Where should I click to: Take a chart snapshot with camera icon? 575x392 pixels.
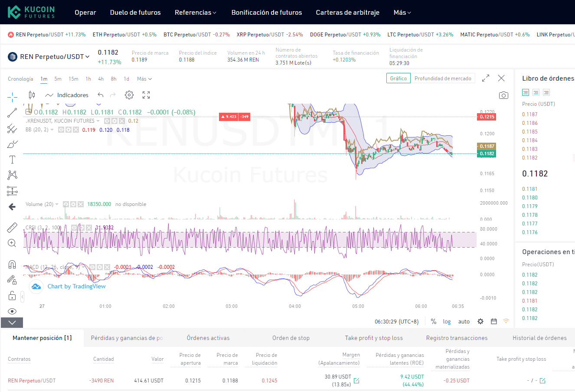(503, 95)
